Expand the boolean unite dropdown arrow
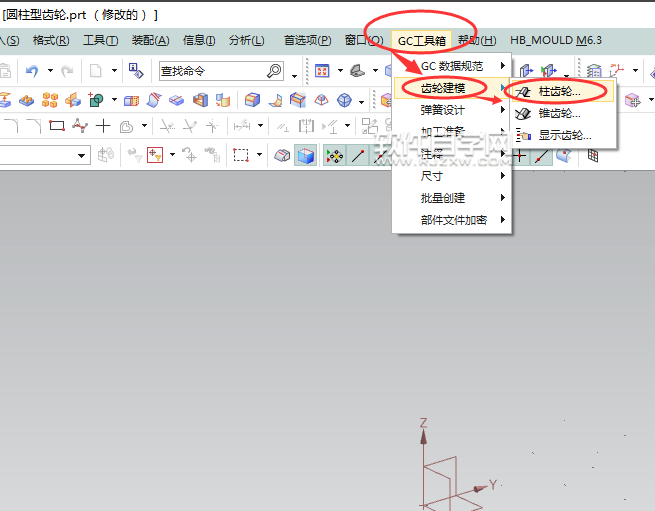The image size is (655, 511). click(114, 100)
